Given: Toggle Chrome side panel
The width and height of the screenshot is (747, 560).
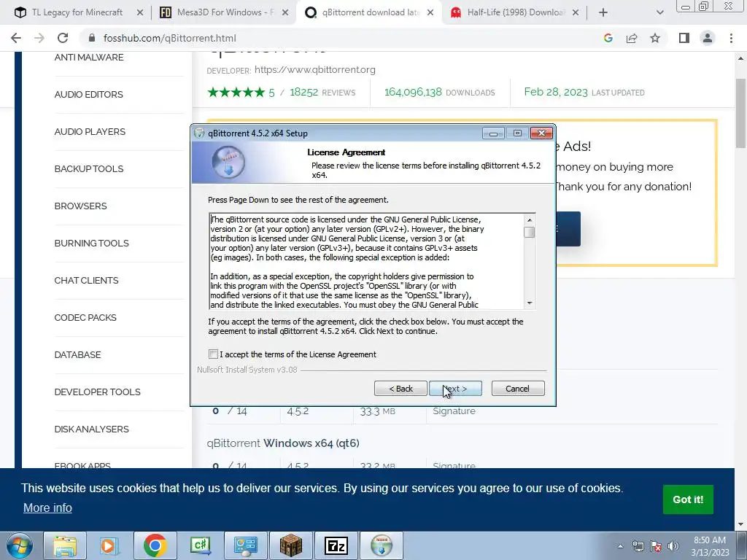Looking at the screenshot, I should coord(684,38).
